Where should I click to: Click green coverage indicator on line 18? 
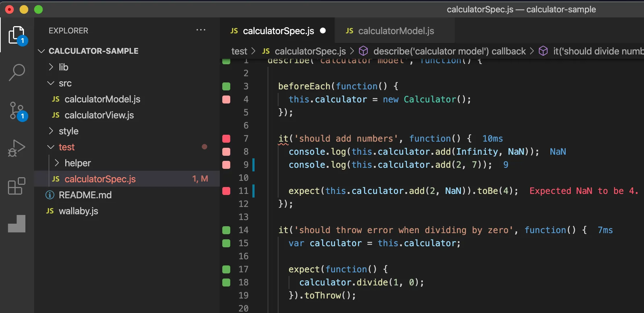click(x=226, y=282)
